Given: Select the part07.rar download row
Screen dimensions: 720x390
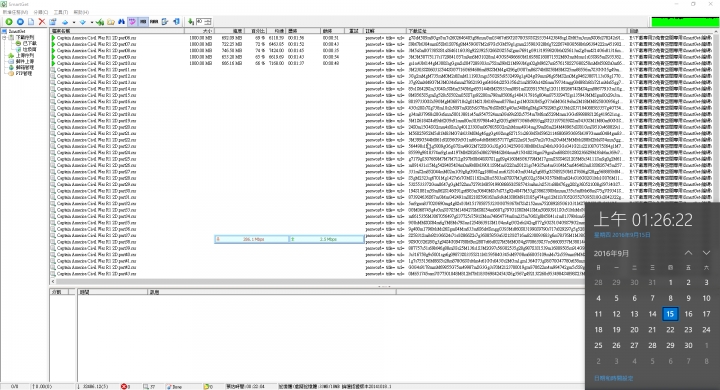Looking at the screenshot, I should tap(383, 44).
